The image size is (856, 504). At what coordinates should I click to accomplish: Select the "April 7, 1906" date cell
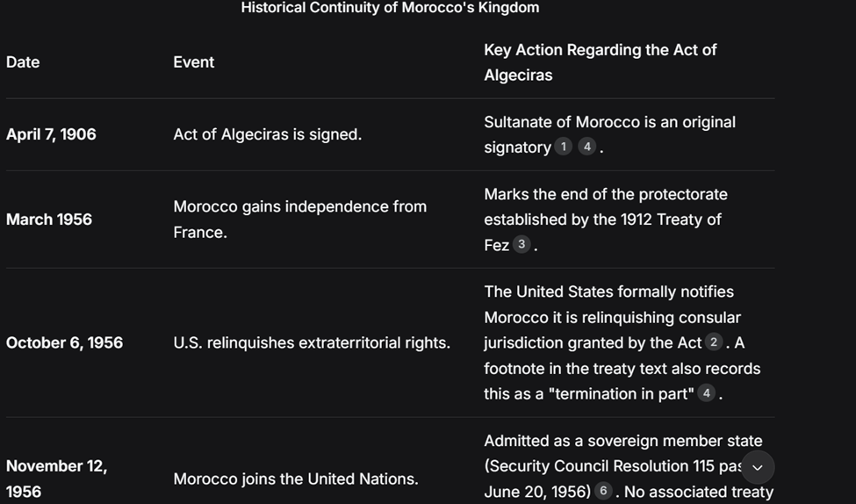tap(51, 134)
